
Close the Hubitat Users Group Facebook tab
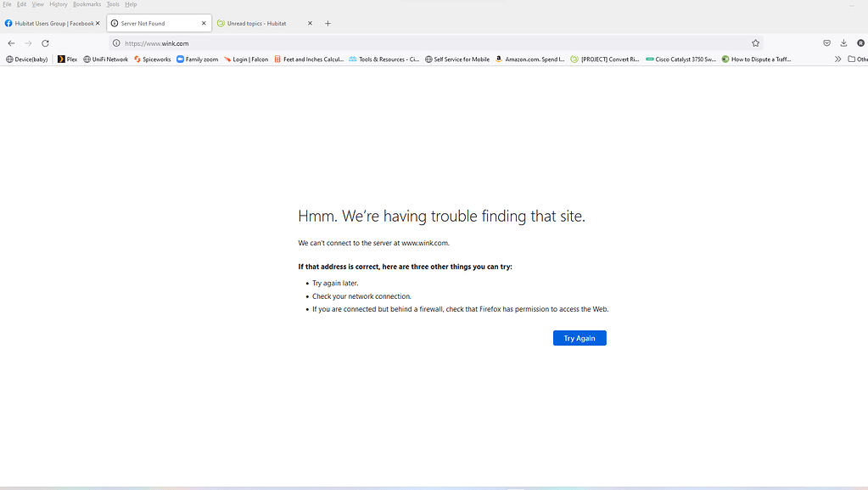coord(98,23)
